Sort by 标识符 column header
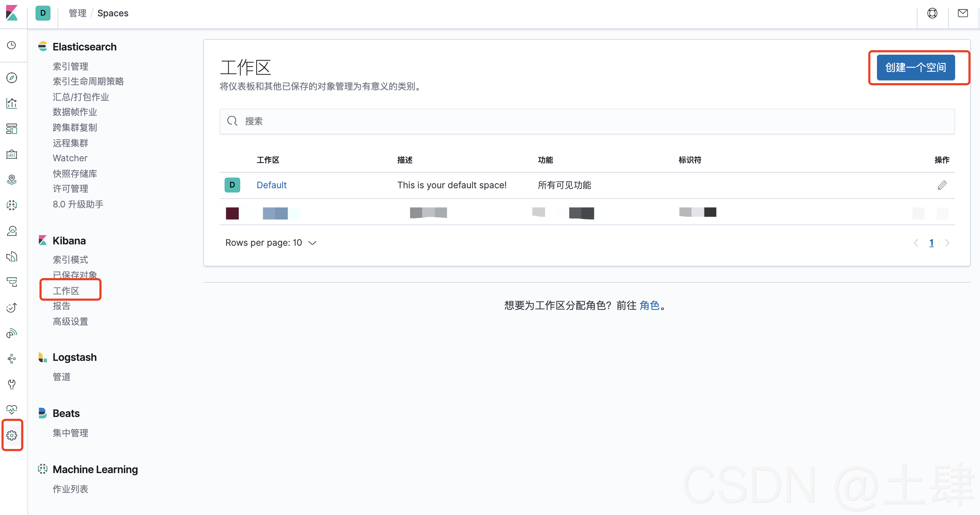 pos(690,160)
